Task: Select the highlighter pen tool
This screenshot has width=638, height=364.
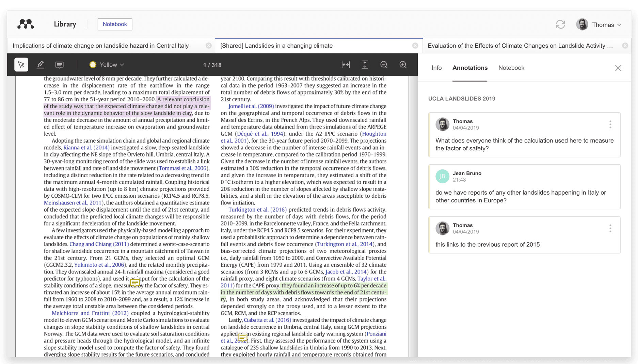Action: pyautogui.click(x=40, y=65)
